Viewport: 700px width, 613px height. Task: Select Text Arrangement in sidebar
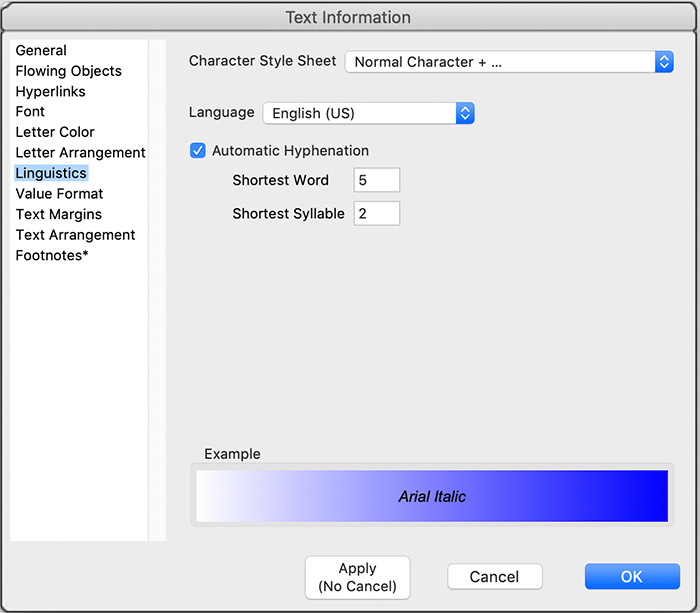[75, 235]
